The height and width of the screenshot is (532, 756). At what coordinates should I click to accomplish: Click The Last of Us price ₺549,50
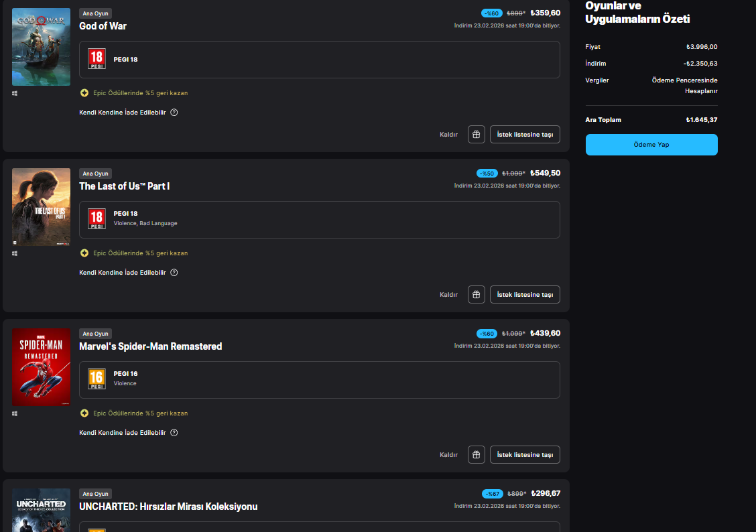(546, 173)
